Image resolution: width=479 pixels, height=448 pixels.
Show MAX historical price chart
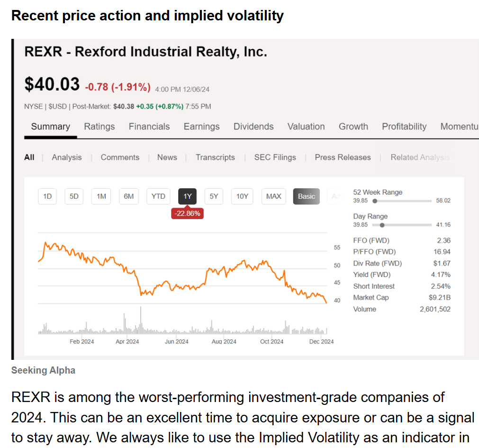[x=273, y=196]
